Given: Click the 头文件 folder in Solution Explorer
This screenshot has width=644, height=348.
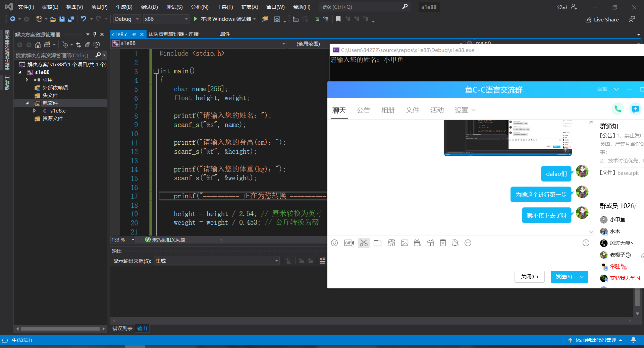Looking at the screenshot, I should pos(50,95).
